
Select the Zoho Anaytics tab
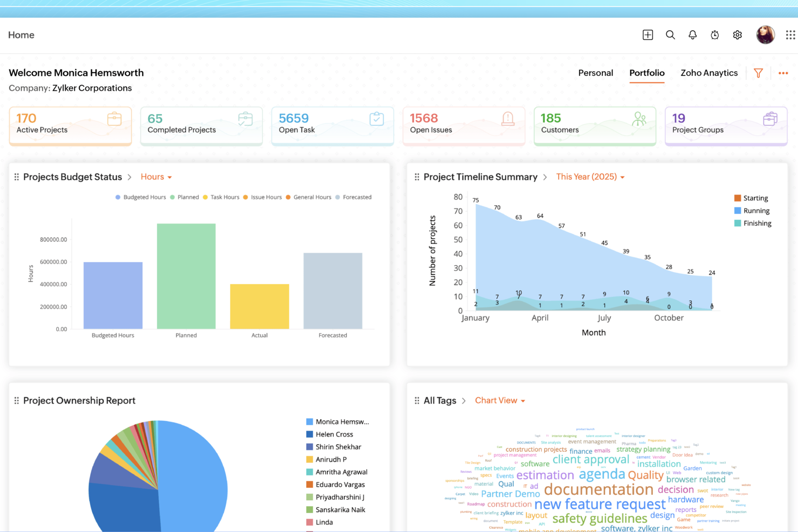(x=709, y=73)
